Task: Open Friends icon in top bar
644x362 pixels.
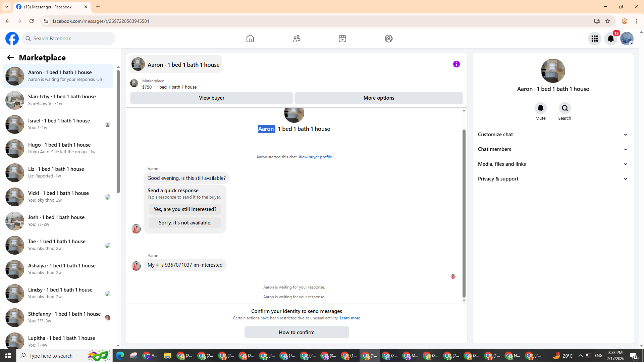Action: click(x=297, y=39)
